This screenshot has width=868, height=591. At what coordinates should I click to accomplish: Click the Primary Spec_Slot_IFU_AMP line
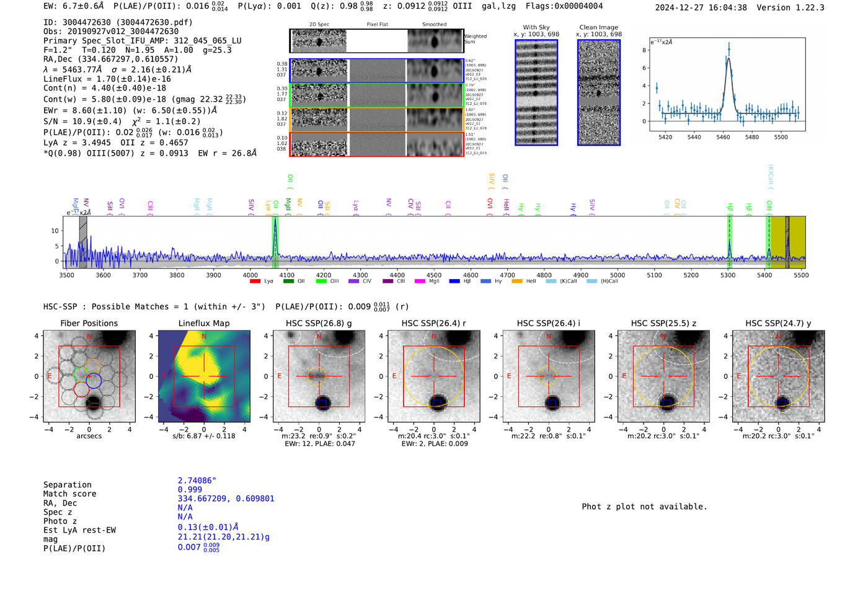point(143,41)
